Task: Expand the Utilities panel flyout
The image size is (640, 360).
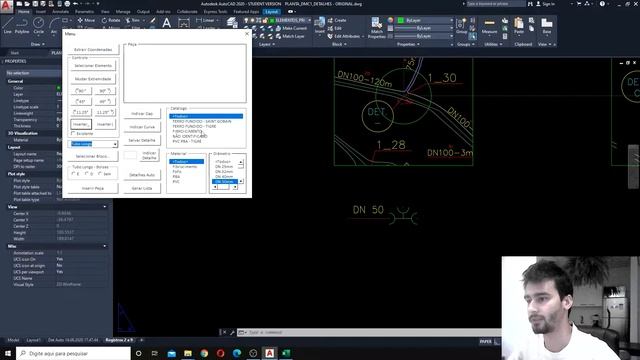Action: pyautogui.click(x=492, y=44)
